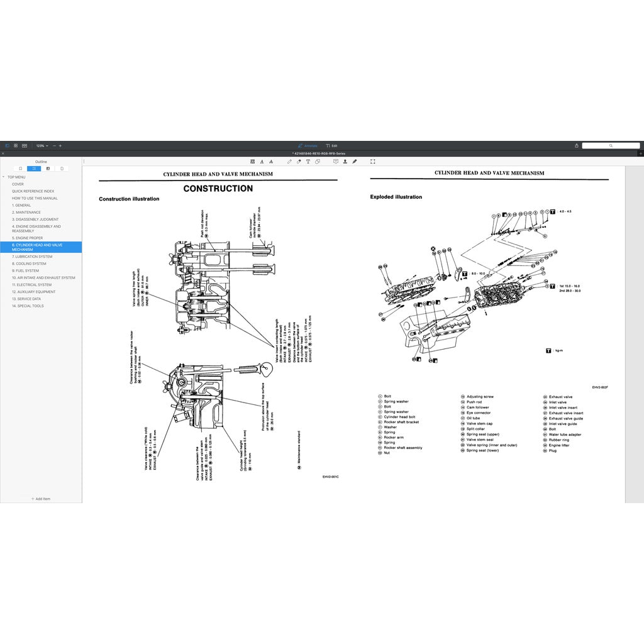Viewport: 644px width, 644px height.
Task: Switch to the Annotate mode tab
Action: [307, 145]
